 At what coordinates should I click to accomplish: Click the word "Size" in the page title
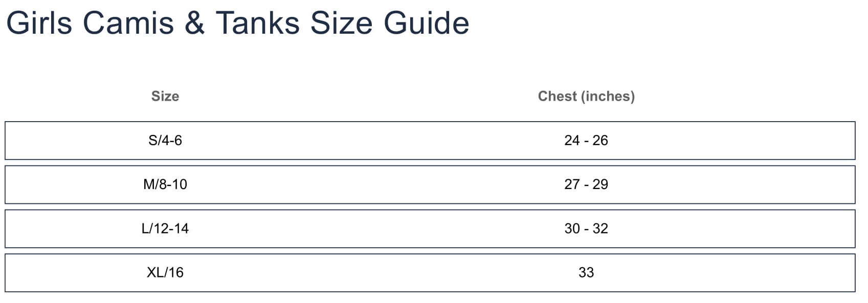(341, 24)
